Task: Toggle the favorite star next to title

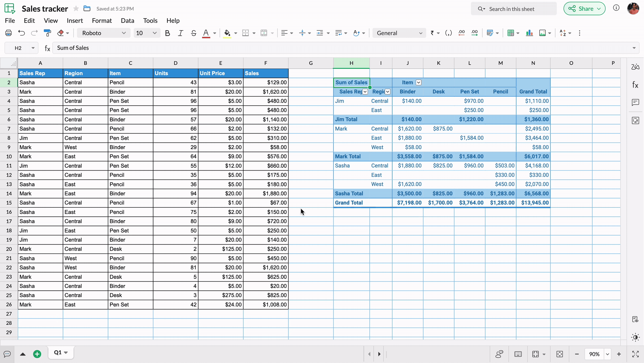Action: pyautogui.click(x=76, y=9)
